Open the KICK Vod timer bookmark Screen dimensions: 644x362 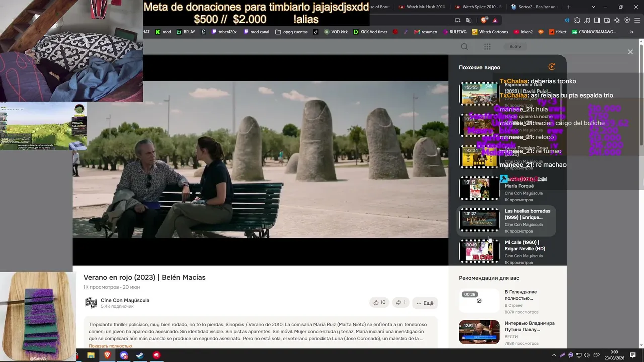(370, 32)
